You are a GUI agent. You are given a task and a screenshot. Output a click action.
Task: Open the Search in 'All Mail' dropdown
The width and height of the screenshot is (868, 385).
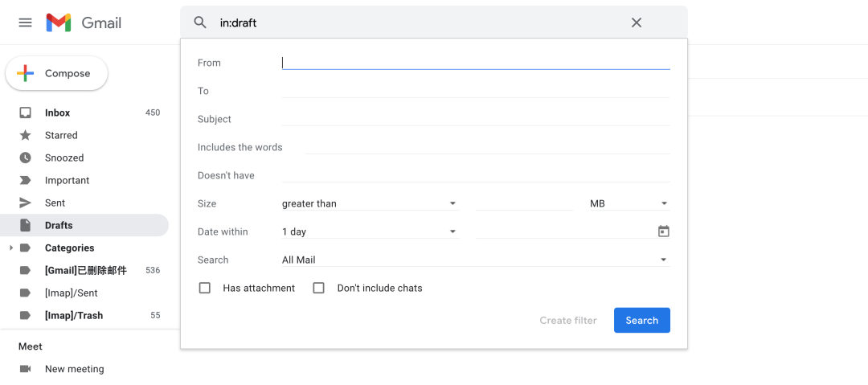coord(475,260)
